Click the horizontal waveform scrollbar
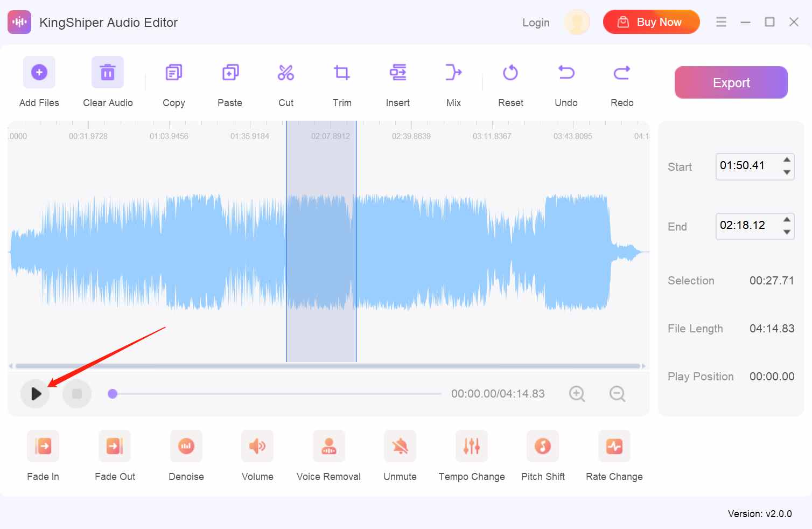The image size is (812, 529). point(327,366)
